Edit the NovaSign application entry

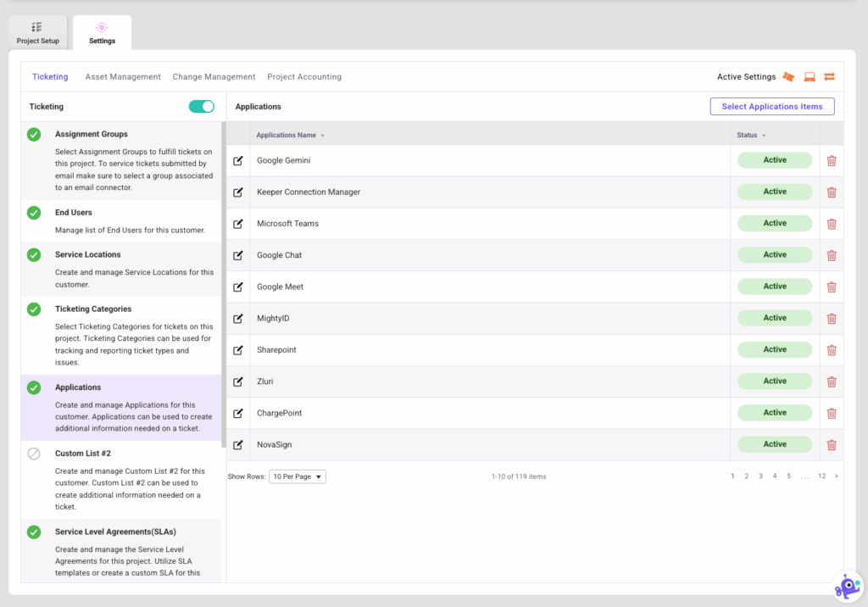[238, 444]
